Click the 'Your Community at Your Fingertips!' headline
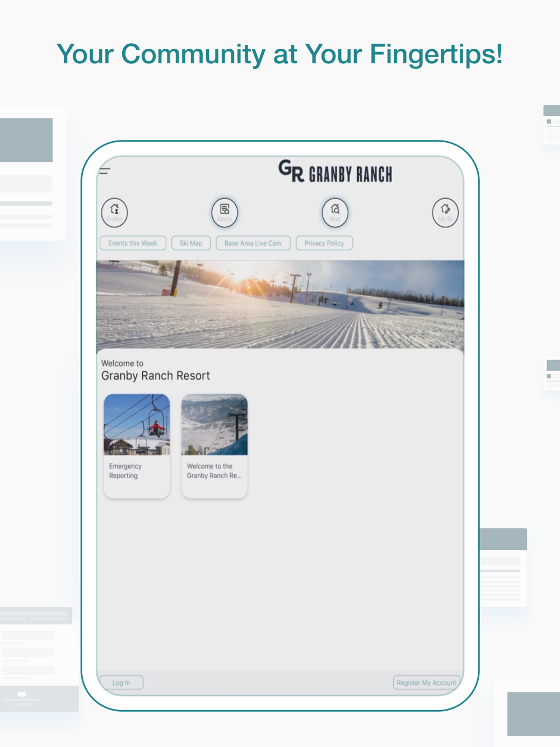 coord(279,54)
